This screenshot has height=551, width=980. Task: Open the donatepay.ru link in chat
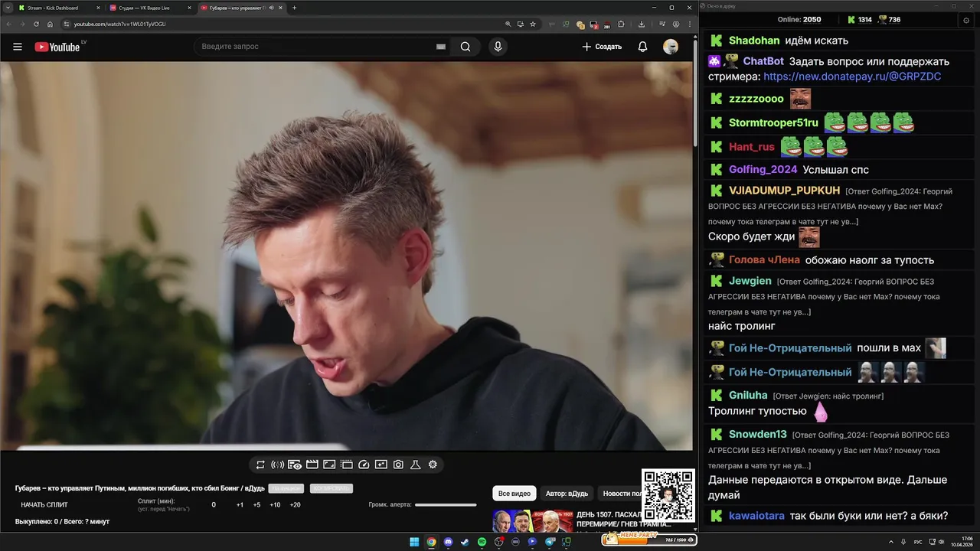pyautogui.click(x=852, y=77)
